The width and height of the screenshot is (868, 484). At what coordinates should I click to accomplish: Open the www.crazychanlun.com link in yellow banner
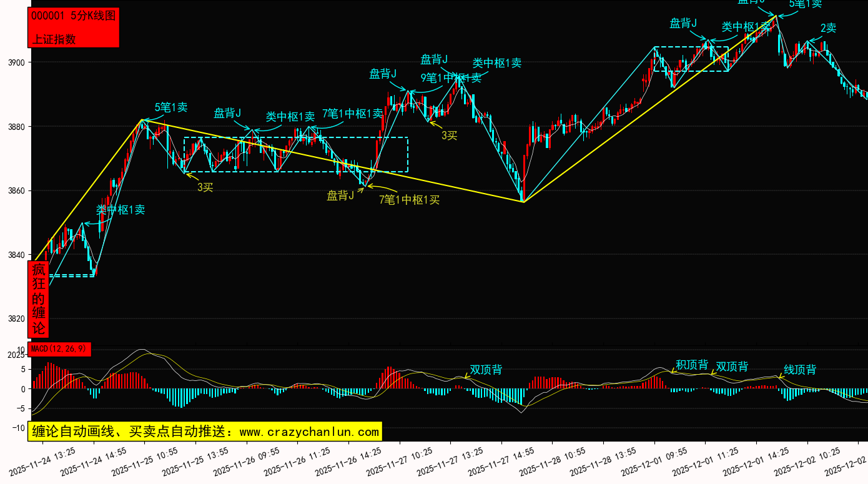[x=309, y=432]
